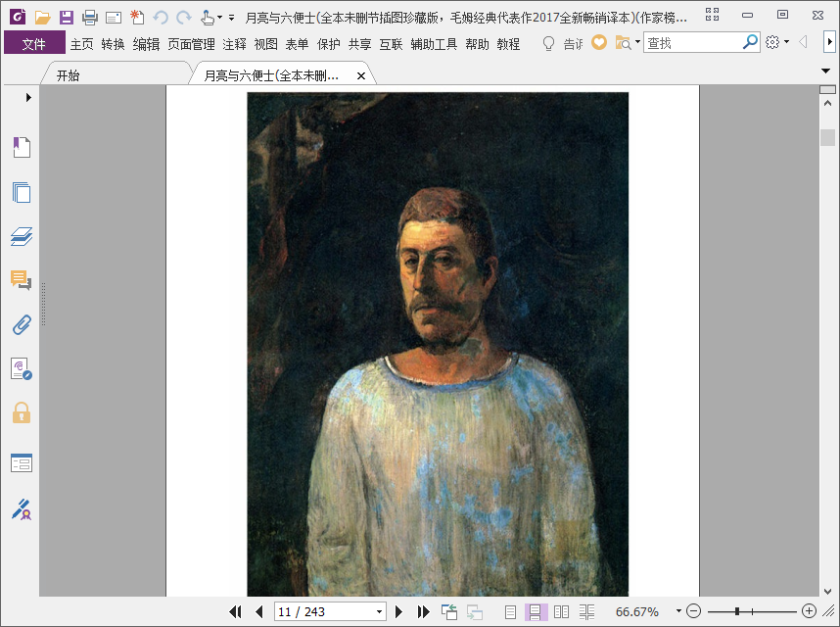The image size is (840, 627).
Task: Open the Layers panel
Action: point(22,236)
